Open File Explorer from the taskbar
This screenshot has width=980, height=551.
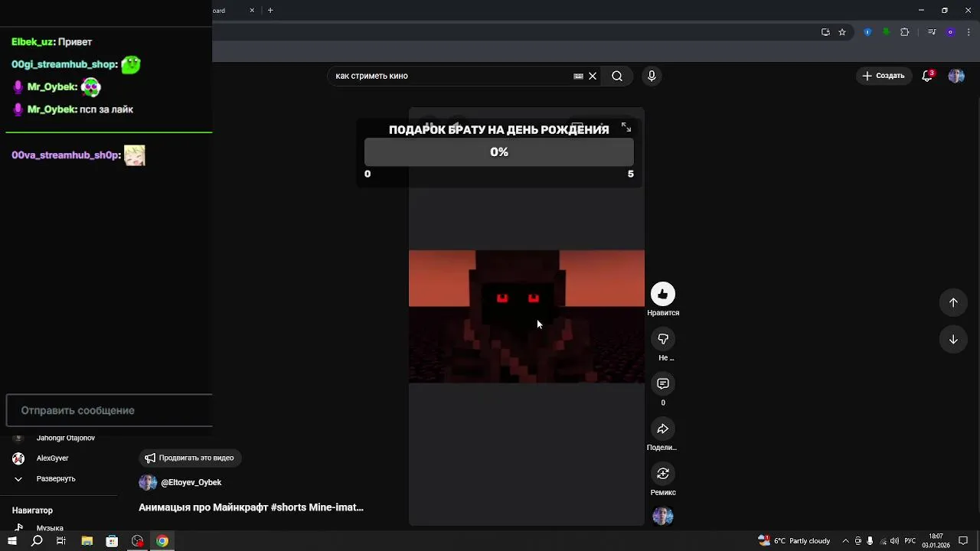[x=87, y=541]
